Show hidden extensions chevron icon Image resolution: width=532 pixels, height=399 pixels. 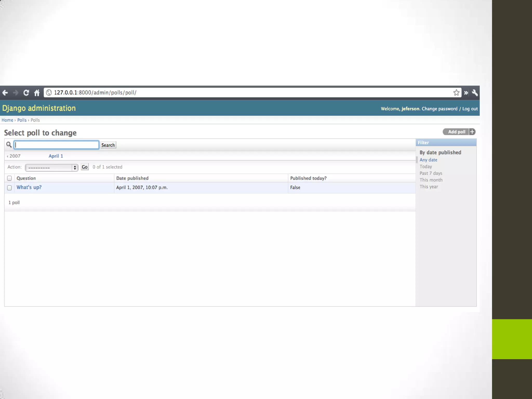click(x=466, y=93)
